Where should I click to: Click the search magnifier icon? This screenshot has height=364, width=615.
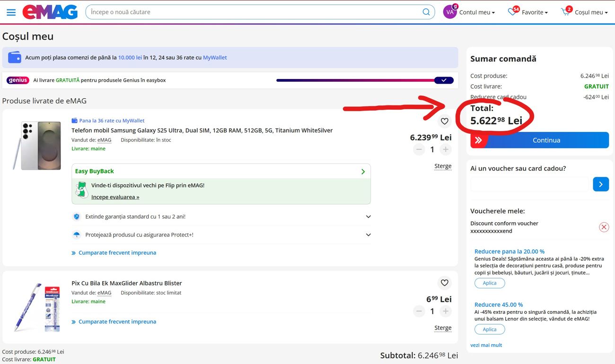pos(426,12)
